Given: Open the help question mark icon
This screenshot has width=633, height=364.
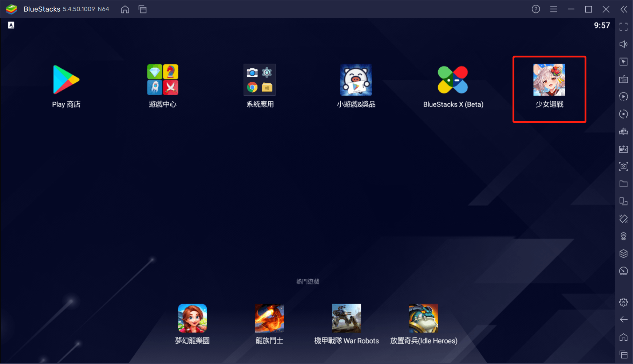Looking at the screenshot, I should tap(536, 9).
